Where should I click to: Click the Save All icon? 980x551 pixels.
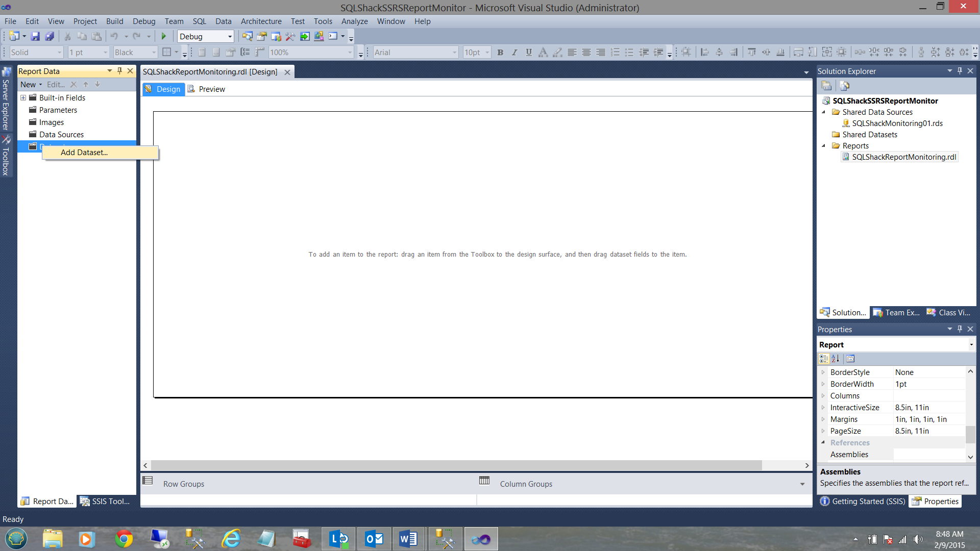50,36
